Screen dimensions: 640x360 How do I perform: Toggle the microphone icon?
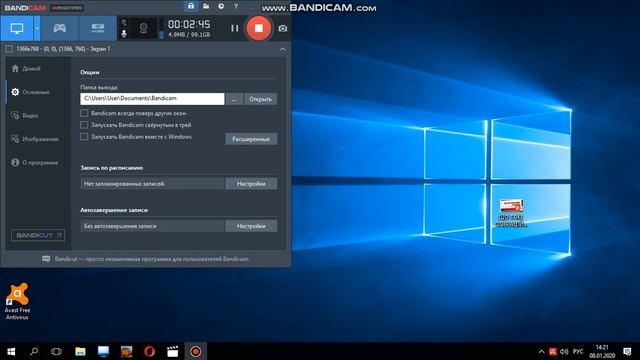(x=124, y=34)
